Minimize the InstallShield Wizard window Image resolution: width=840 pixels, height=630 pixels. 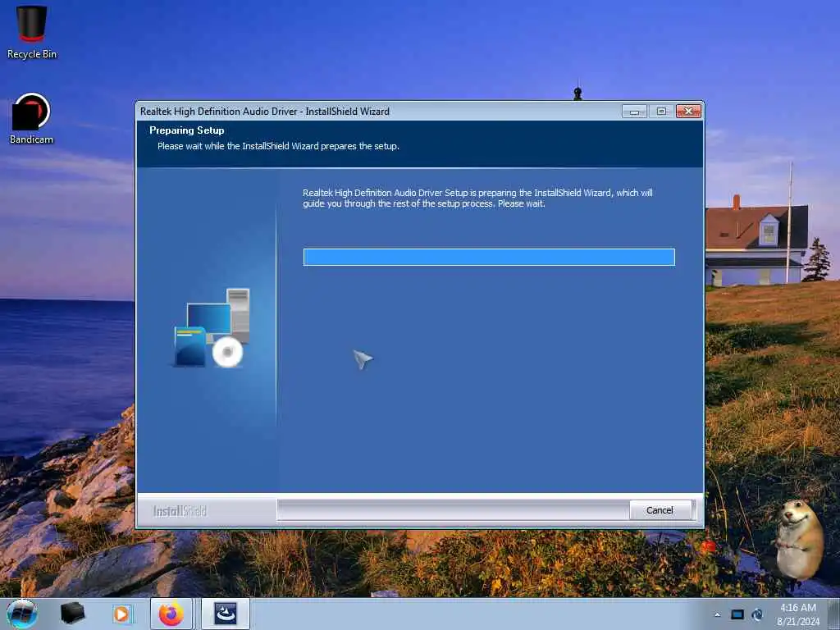634,112
